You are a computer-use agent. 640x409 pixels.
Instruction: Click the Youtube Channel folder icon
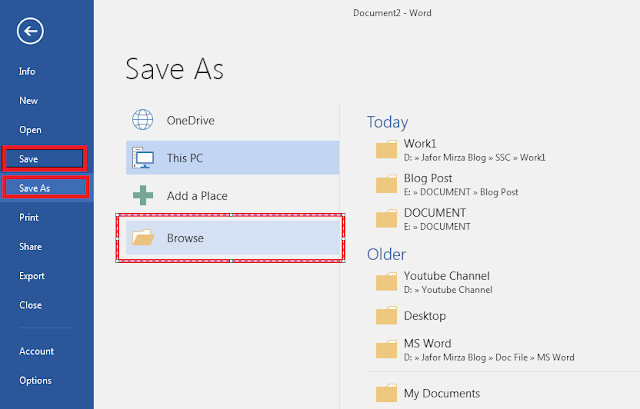[x=386, y=282]
